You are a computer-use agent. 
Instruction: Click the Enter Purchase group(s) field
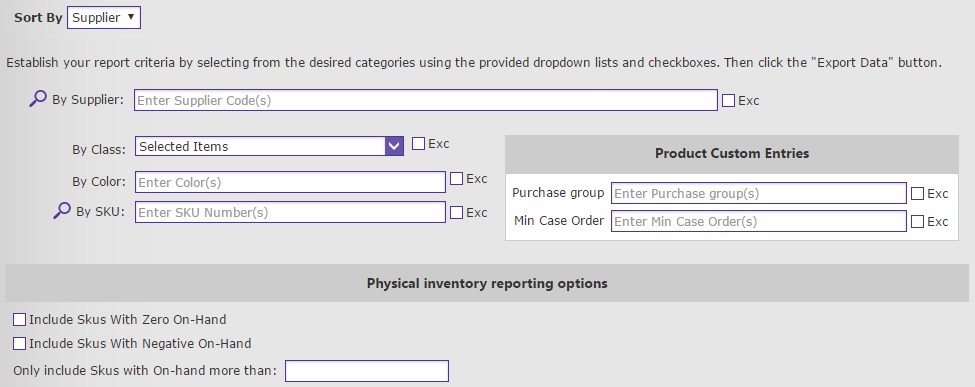[x=759, y=193]
